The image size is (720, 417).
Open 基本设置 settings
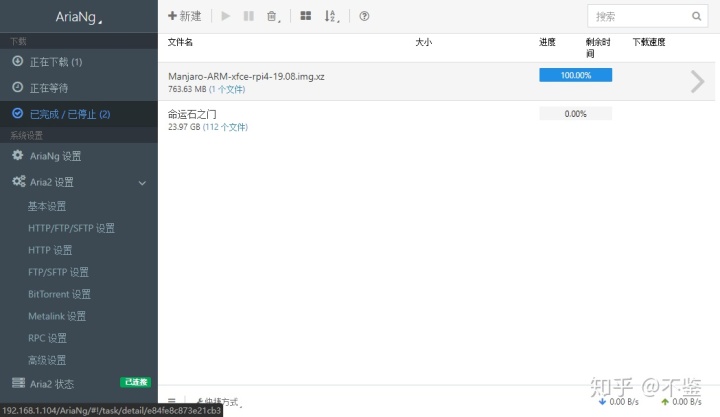47,206
